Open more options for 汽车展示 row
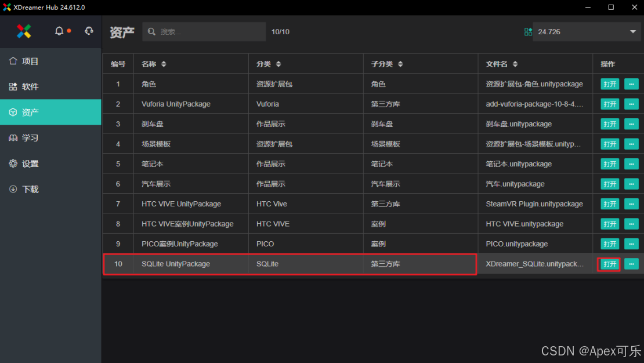 [x=631, y=184]
